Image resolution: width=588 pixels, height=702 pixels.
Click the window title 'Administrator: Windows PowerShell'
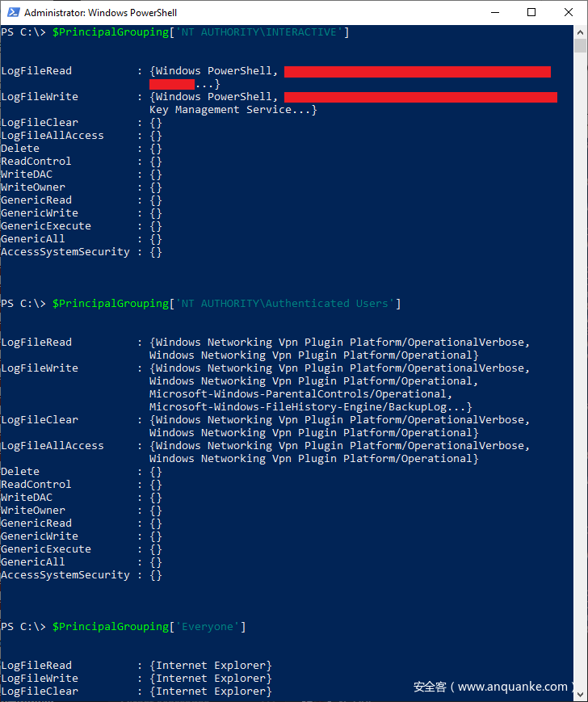click(101, 13)
